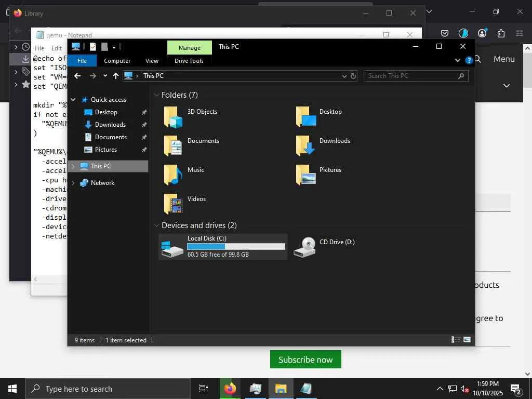Select Pictures in the Quick access list
532x399 pixels.
106,150
